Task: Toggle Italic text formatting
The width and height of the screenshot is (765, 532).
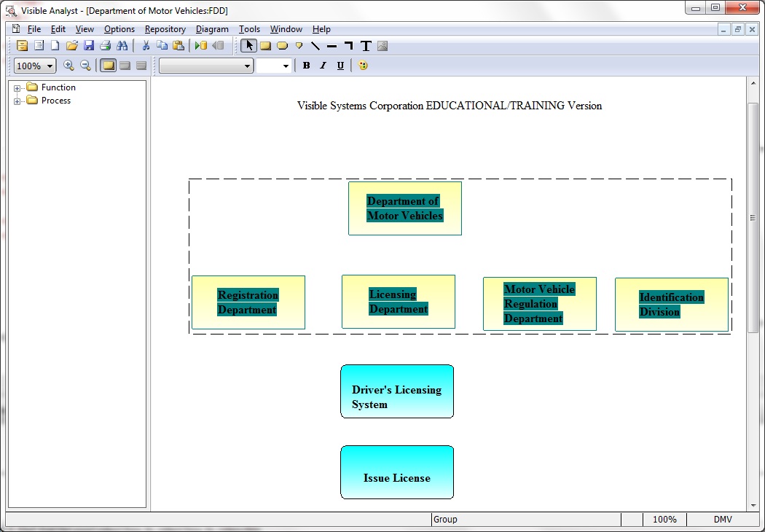Action: [x=323, y=66]
